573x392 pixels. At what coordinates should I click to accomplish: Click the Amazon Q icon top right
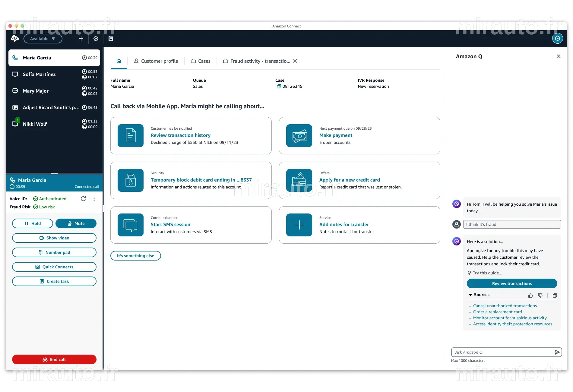pyautogui.click(x=557, y=38)
